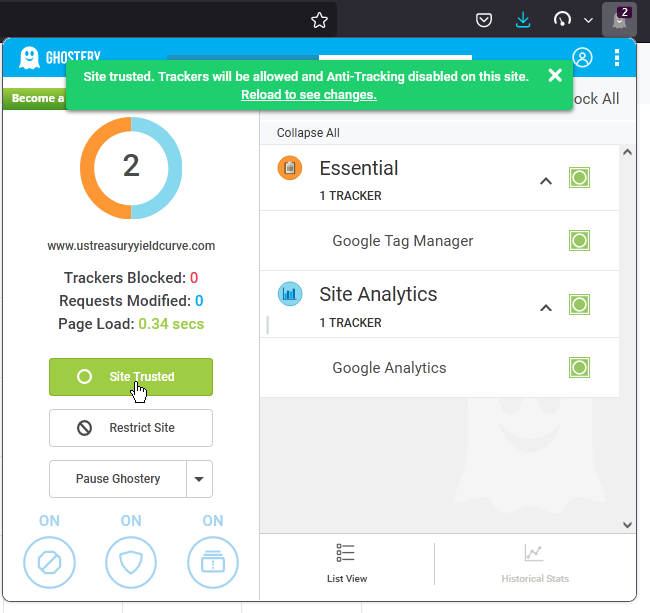Click Collapse All
This screenshot has width=650, height=613.
click(x=308, y=133)
